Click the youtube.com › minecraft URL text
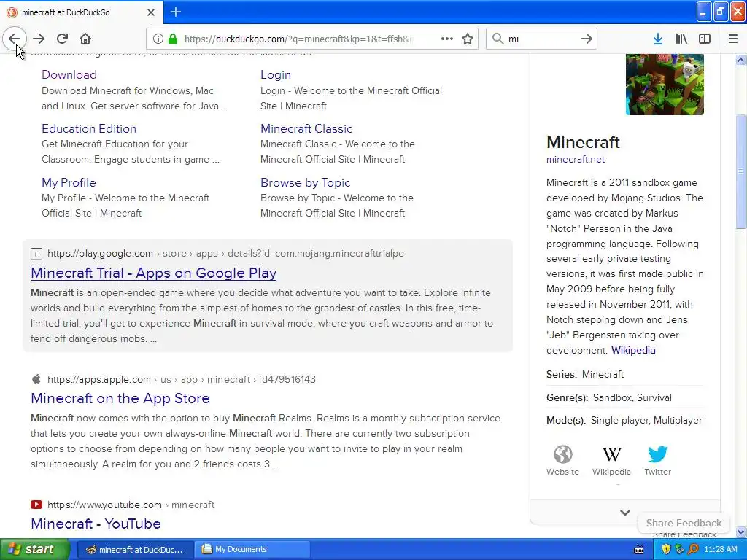 (x=131, y=505)
